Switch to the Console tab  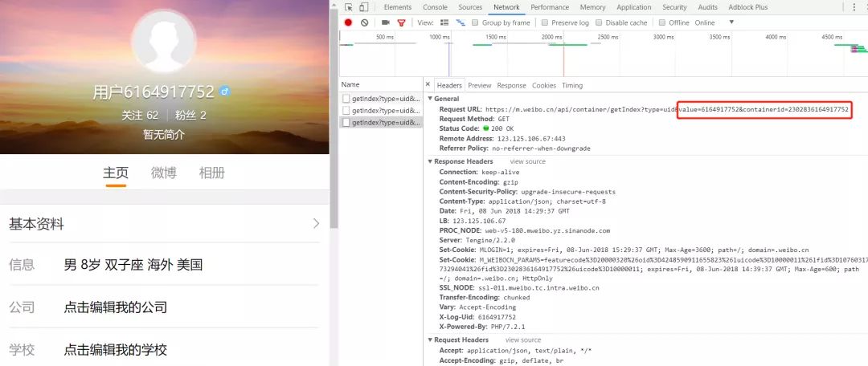435,7
